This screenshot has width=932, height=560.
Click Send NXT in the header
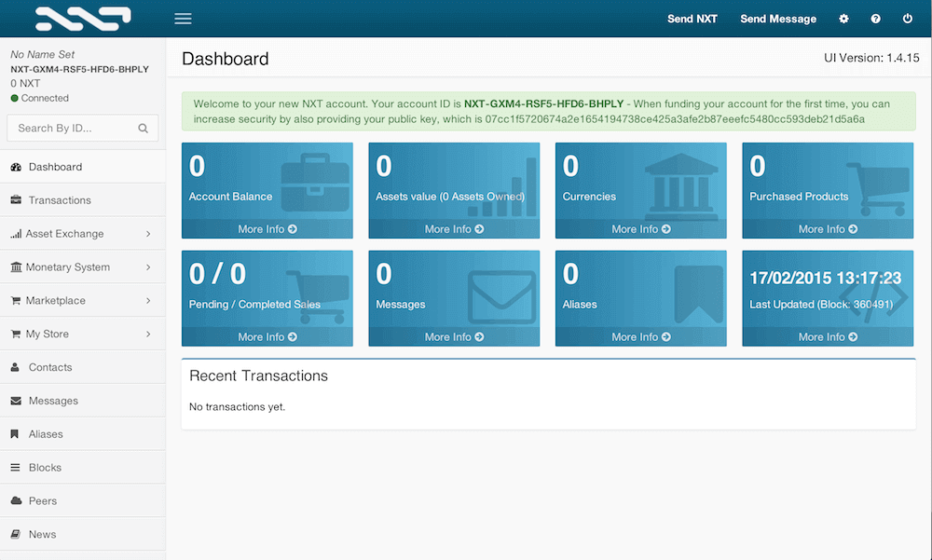coord(692,19)
